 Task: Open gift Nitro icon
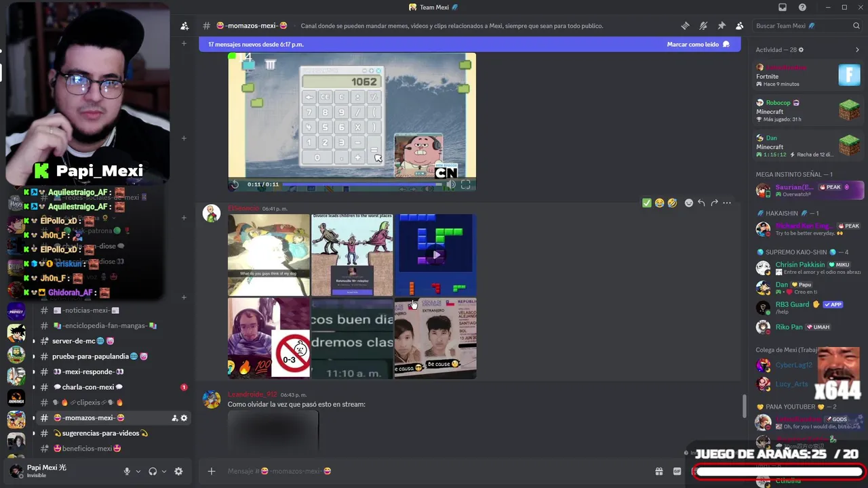coord(658,471)
